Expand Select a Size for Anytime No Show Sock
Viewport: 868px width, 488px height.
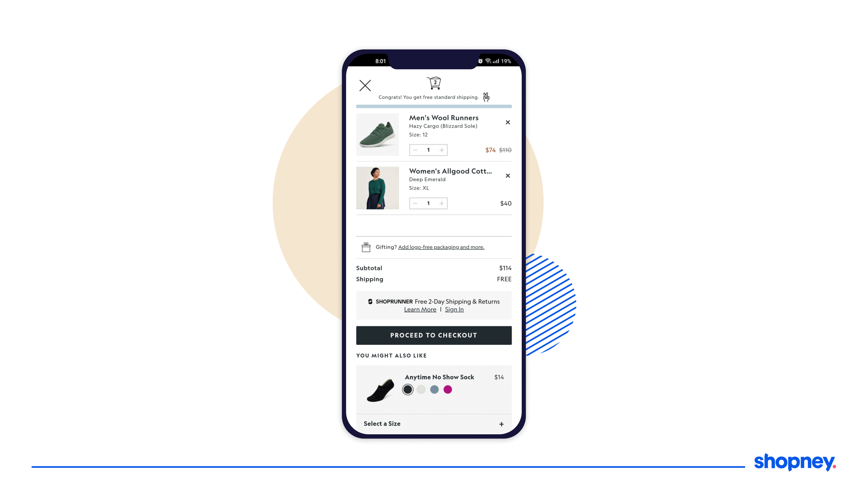(x=501, y=423)
